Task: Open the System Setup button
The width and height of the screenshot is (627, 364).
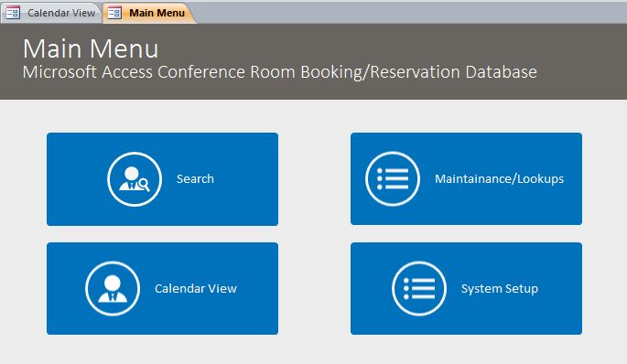Action: click(x=466, y=288)
